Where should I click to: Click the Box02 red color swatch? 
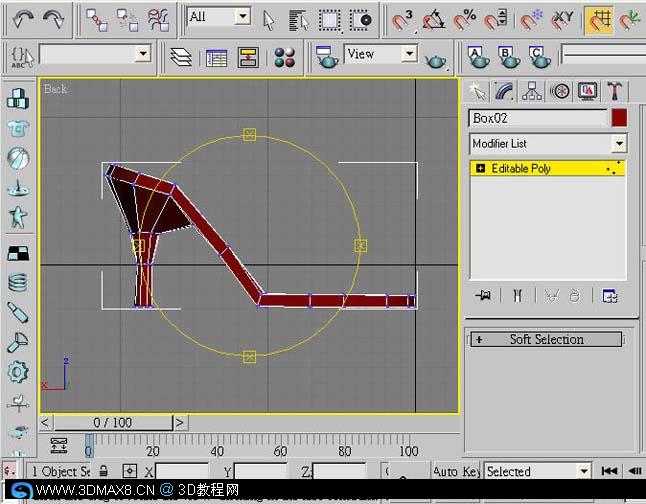619,118
